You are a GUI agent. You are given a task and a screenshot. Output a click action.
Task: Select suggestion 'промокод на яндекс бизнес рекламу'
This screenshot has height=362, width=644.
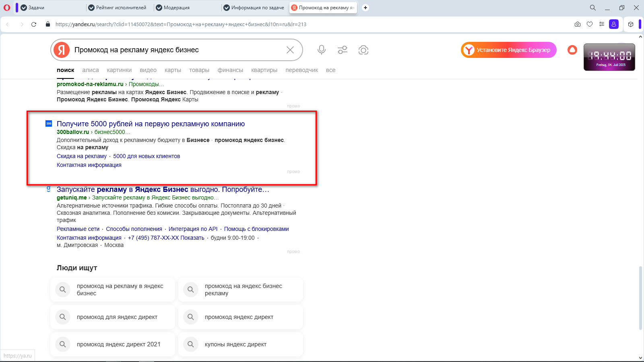(x=241, y=290)
